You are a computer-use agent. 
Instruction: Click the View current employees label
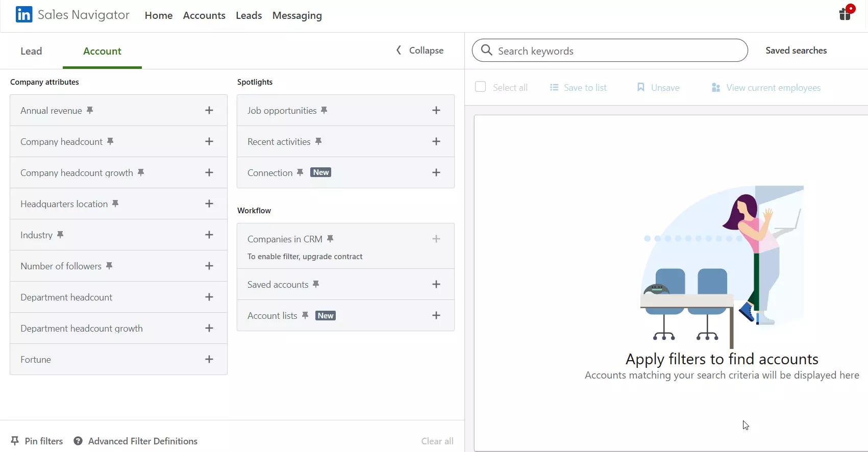[774, 88]
